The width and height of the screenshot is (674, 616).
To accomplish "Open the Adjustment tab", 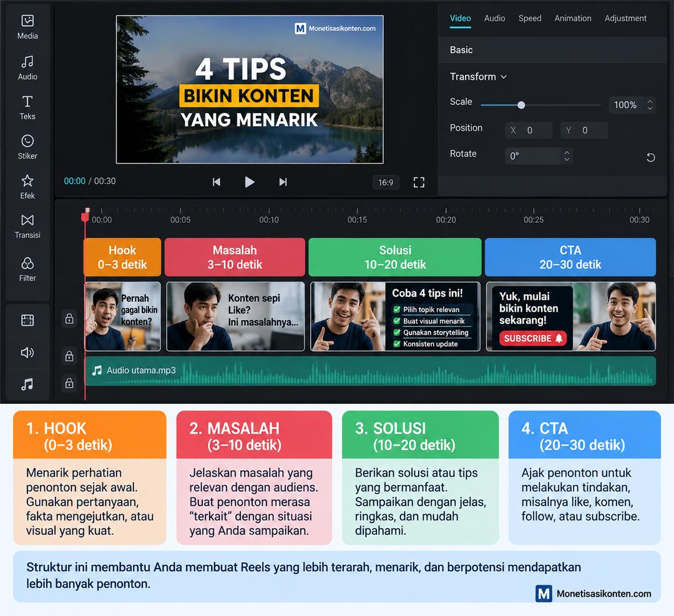I will click(625, 19).
